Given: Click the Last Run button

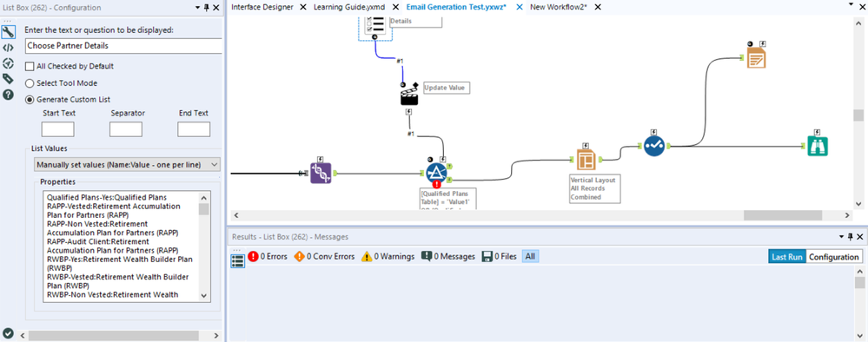Looking at the screenshot, I should click(x=786, y=257).
